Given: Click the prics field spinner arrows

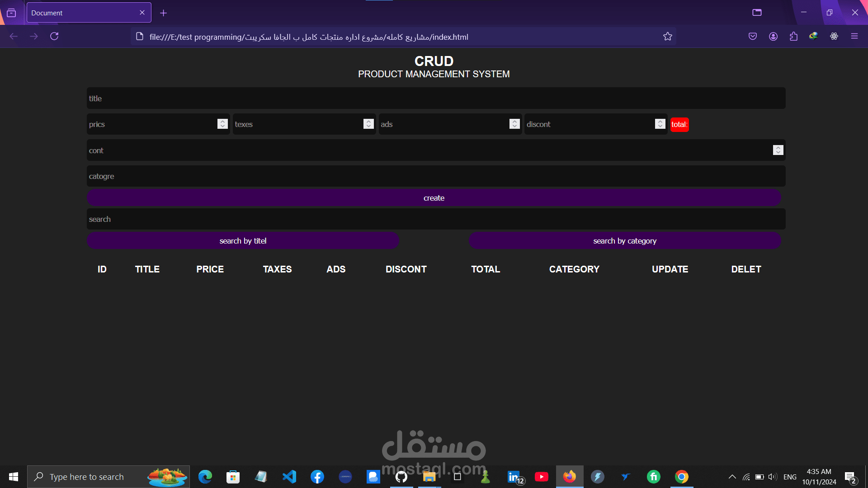Looking at the screenshot, I should click(x=222, y=124).
